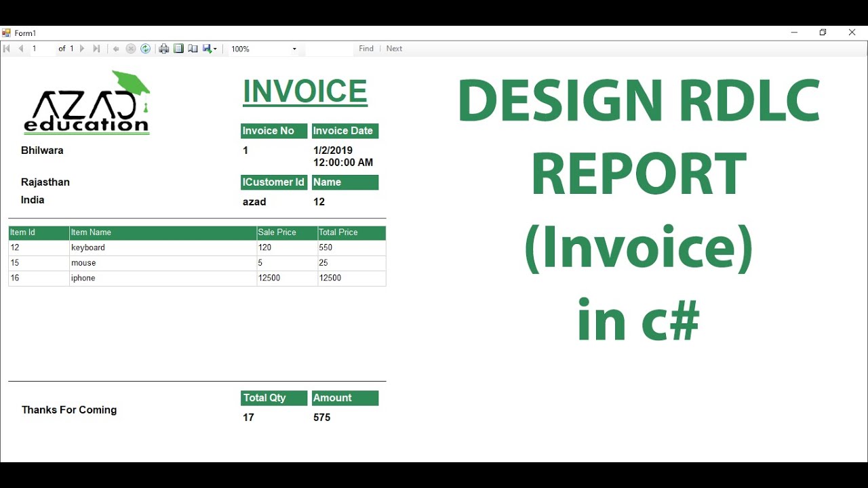Viewport: 868px width, 488px height.
Task: Click the sale price 120 cell
Action: [287, 248]
